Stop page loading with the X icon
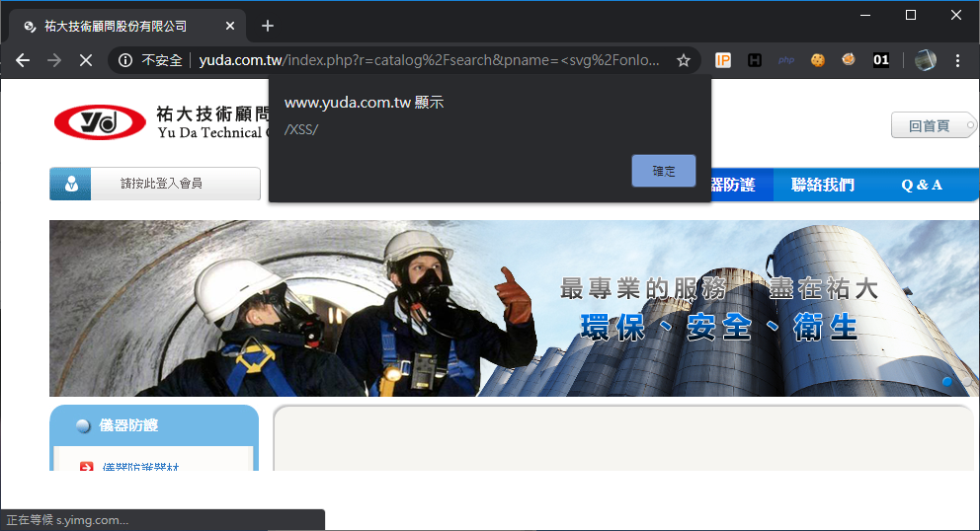This screenshot has width=980, height=531. pos(86,60)
